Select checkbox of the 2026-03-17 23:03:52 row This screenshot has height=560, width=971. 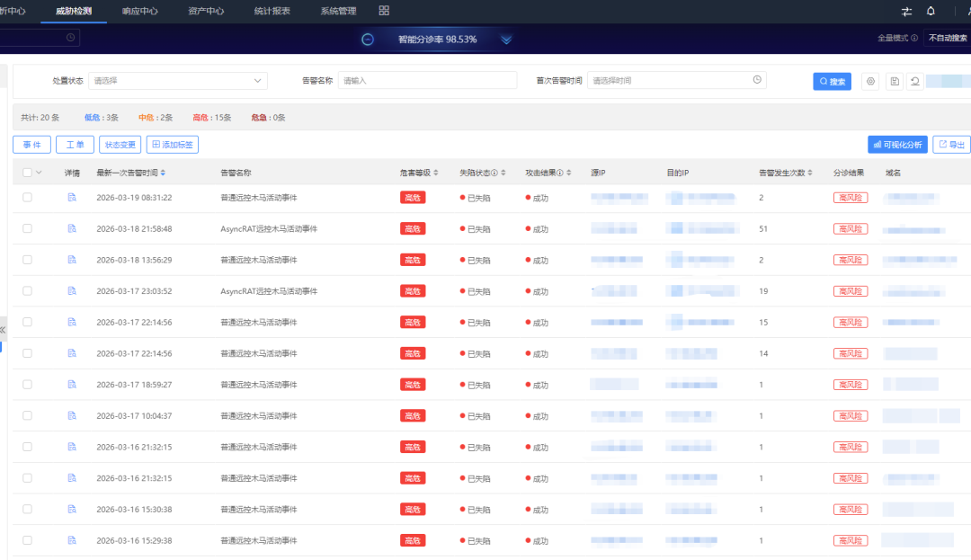[x=27, y=290]
